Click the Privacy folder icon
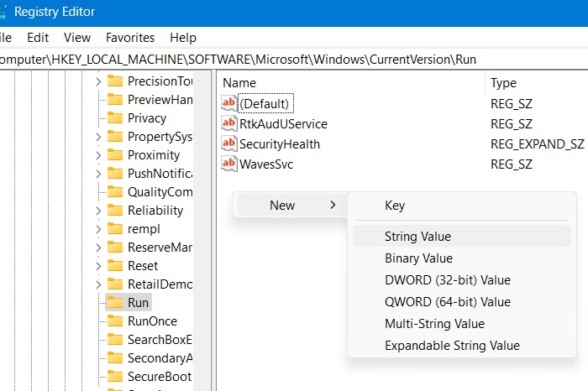 point(115,118)
